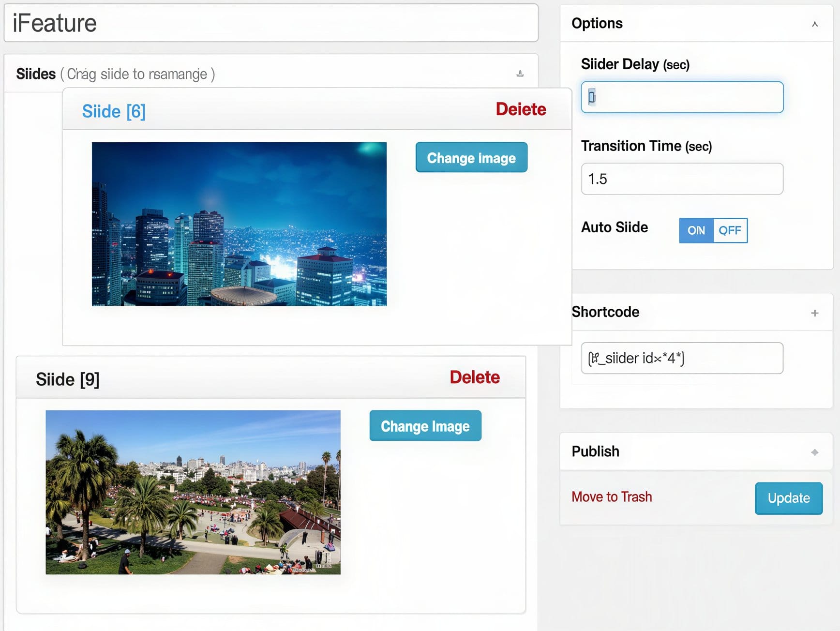Delete Slide [6]
The height and width of the screenshot is (631, 840).
click(x=521, y=109)
